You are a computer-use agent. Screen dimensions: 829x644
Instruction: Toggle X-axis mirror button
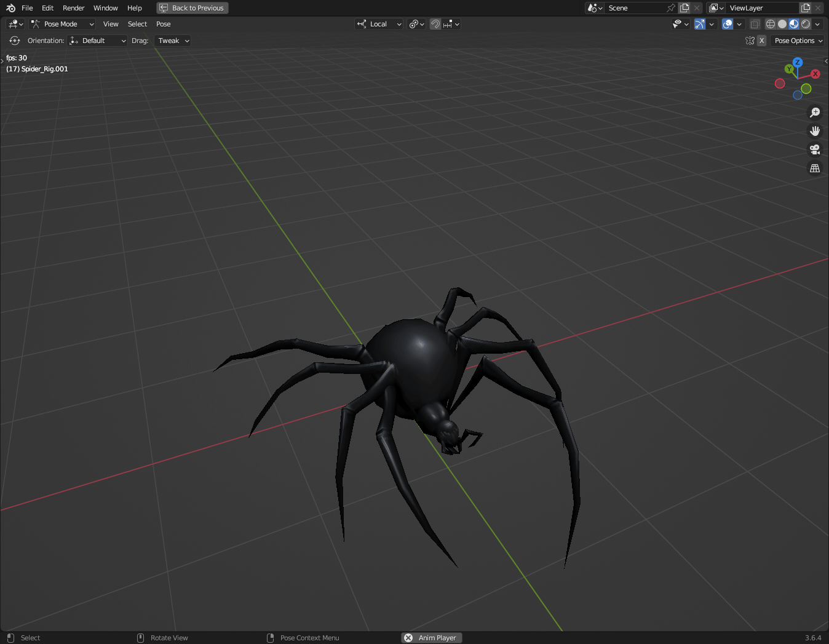761,41
